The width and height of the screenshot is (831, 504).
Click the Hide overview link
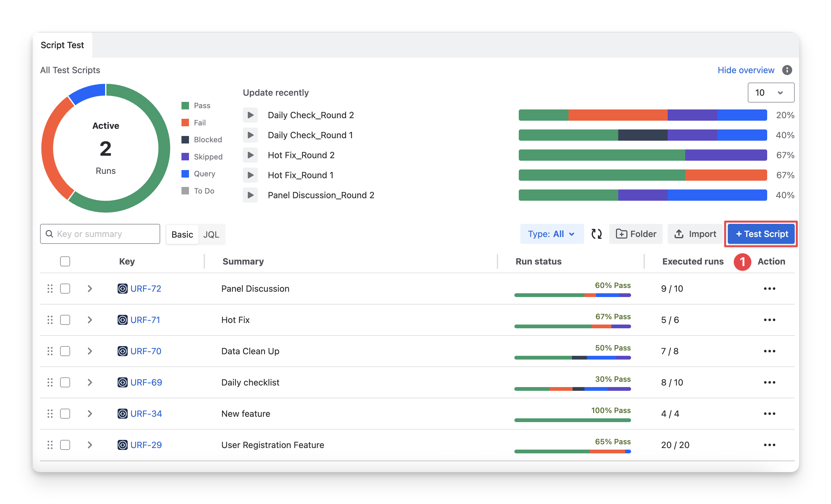(x=746, y=70)
